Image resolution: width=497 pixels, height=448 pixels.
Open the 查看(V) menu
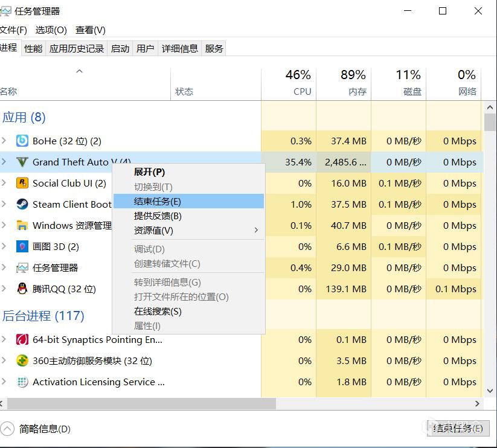(91, 30)
